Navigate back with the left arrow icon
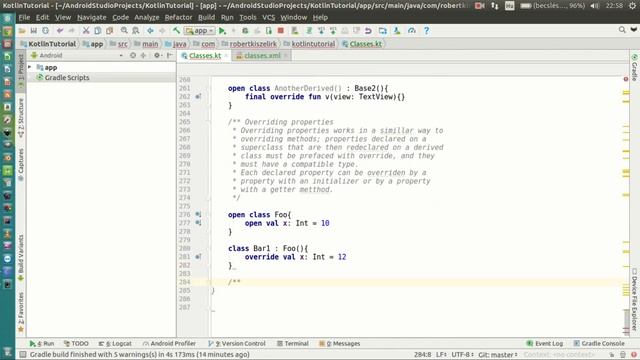The height and width of the screenshot is (360, 640). tap(150, 31)
